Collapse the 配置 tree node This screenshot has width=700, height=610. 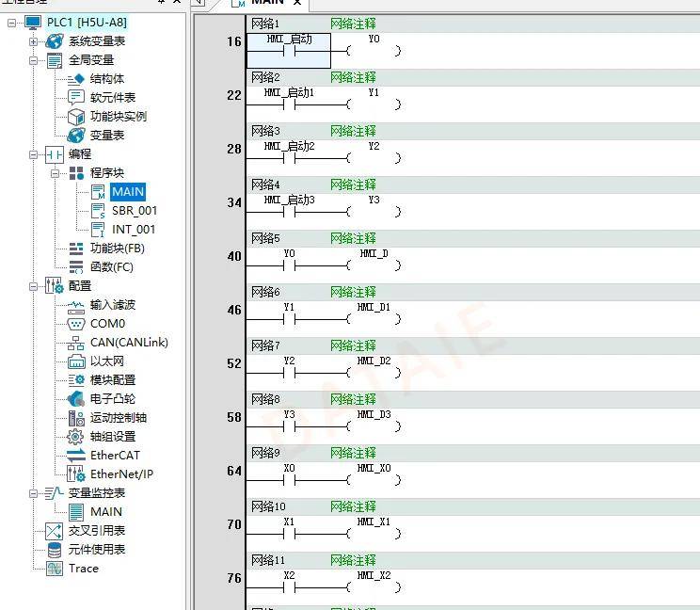34,286
